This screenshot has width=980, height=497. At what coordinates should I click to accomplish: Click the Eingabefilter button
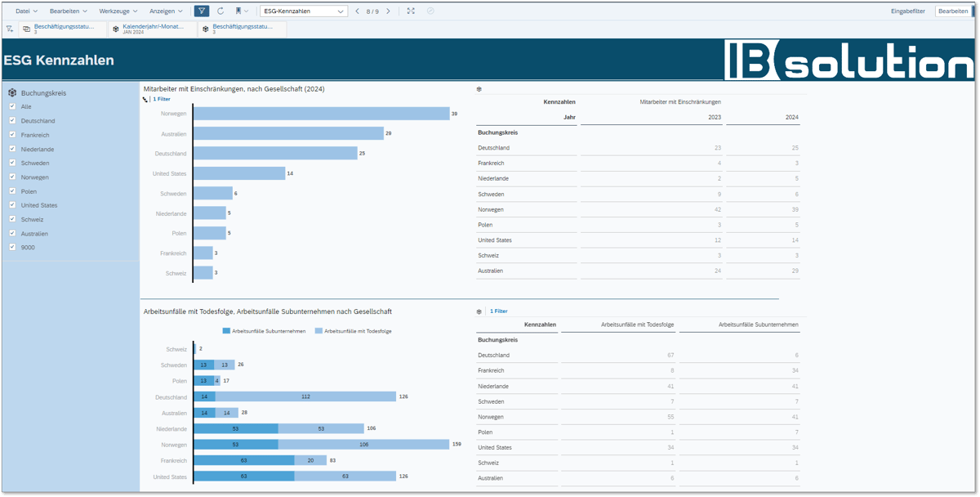pos(908,11)
